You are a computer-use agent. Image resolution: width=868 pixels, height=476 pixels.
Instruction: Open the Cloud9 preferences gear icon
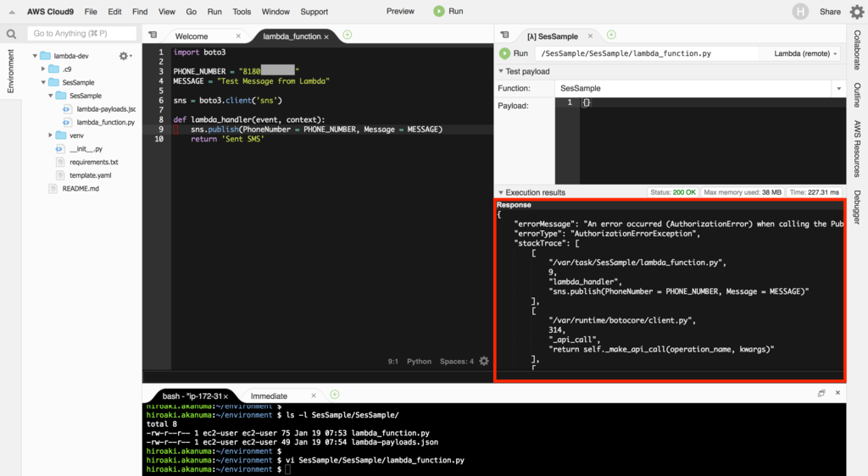point(856,12)
